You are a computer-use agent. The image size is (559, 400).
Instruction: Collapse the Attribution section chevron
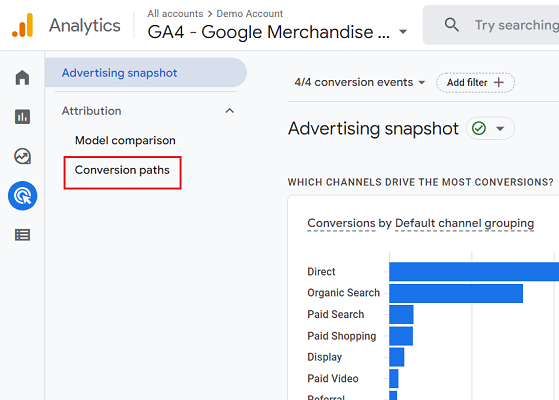230,111
